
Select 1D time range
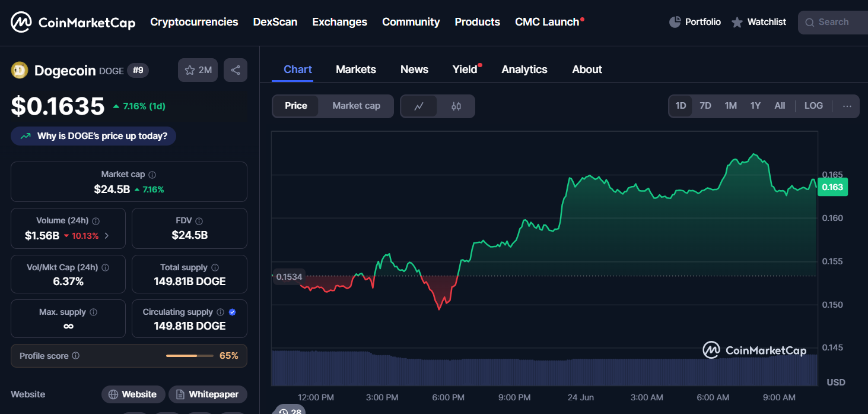[x=681, y=106]
